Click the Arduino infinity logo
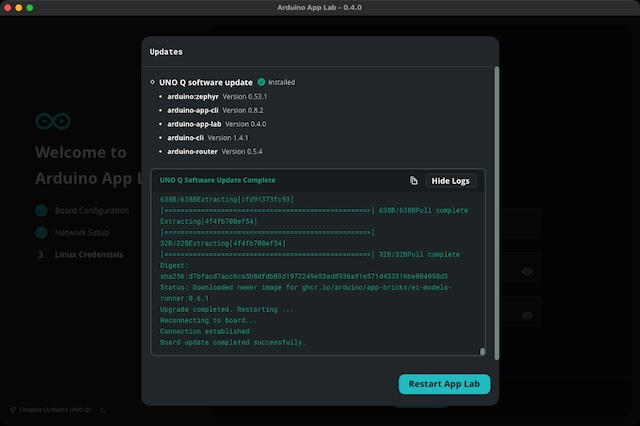The image size is (640, 426). [x=52, y=122]
